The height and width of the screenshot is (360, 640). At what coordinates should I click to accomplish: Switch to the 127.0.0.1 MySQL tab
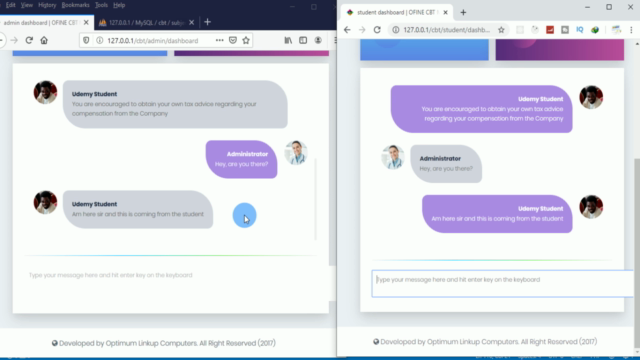(147, 22)
